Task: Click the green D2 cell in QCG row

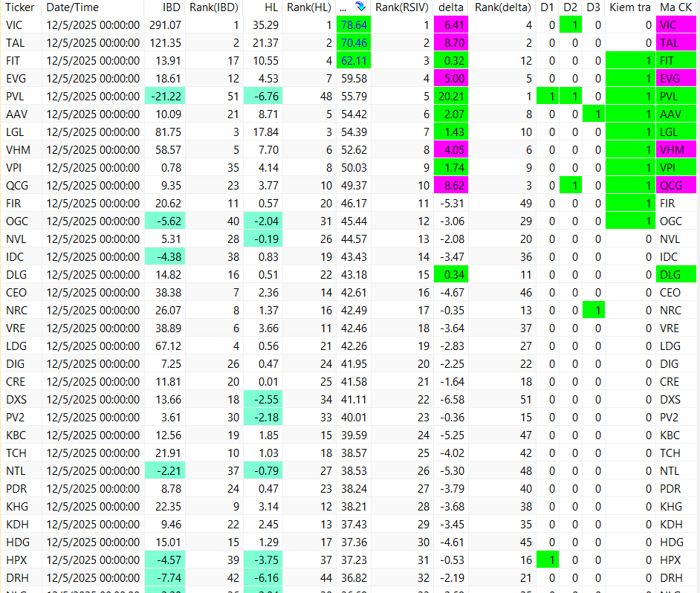Action: pyautogui.click(x=571, y=186)
